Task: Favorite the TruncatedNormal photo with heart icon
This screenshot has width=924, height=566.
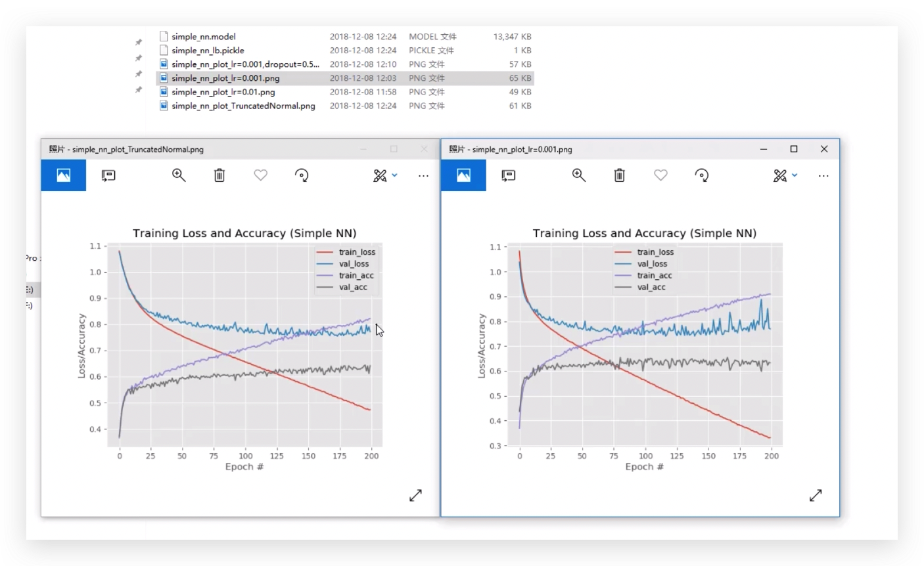Action: tap(261, 175)
